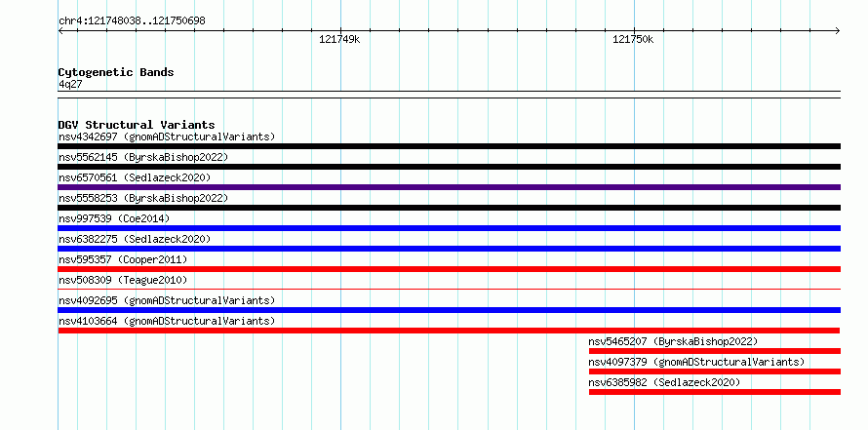The image size is (868, 430).
Task: Click nsv595357 (Cooper2011) label
Action: (x=123, y=259)
